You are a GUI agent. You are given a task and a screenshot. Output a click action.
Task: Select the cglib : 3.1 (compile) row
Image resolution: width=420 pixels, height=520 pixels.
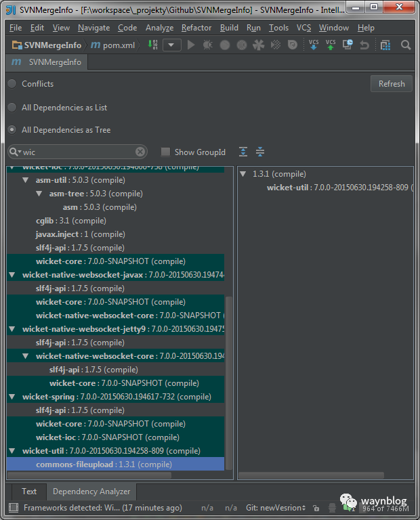pyautogui.click(x=115, y=221)
